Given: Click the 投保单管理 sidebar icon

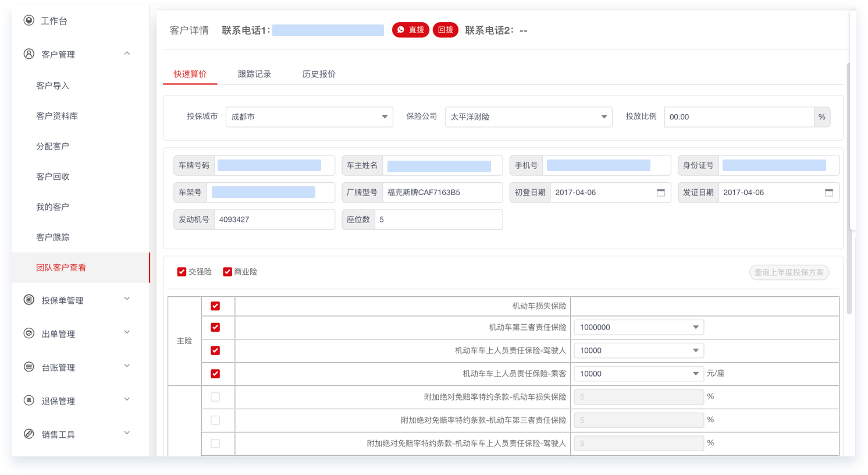Looking at the screenshot, I should point(29,300).
